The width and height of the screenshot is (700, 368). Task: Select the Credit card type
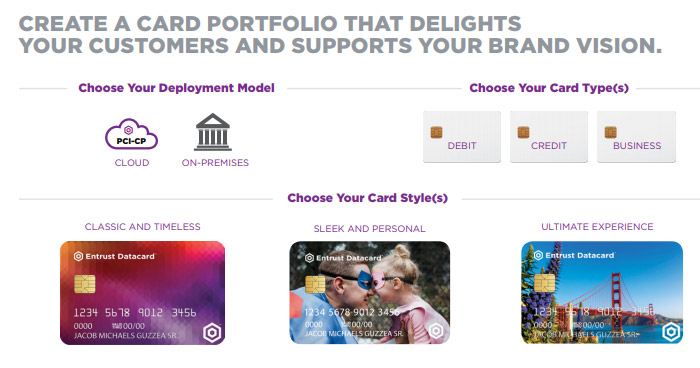(x=549, y=137)
